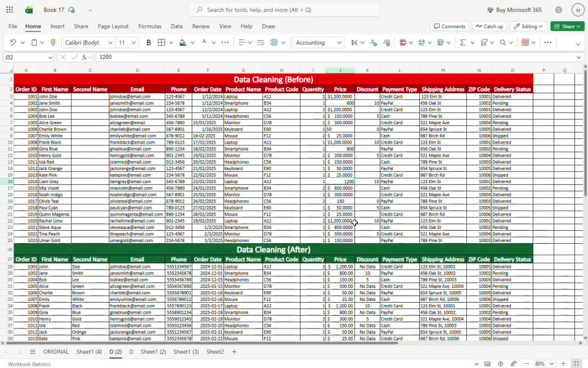The width and height of the screenshot is (588, 368).
Task: Click the Conditional Formatting icon
Action: (403, 42)
